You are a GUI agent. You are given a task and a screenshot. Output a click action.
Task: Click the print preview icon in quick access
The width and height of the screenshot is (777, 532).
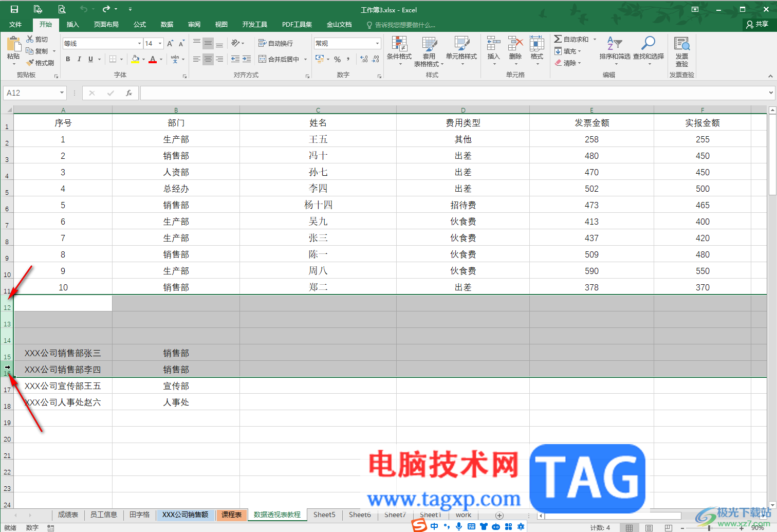coord(62,9)
